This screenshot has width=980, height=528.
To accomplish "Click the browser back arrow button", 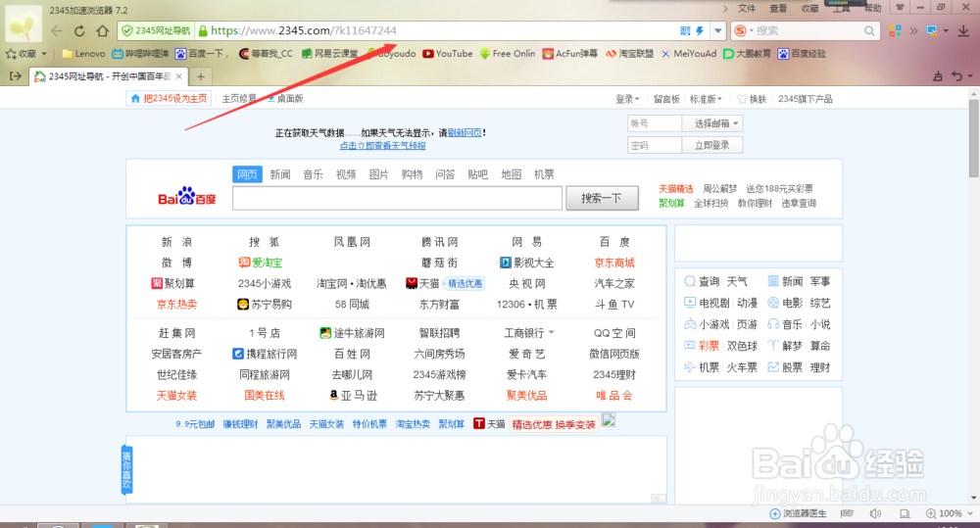I will (57, 30).
